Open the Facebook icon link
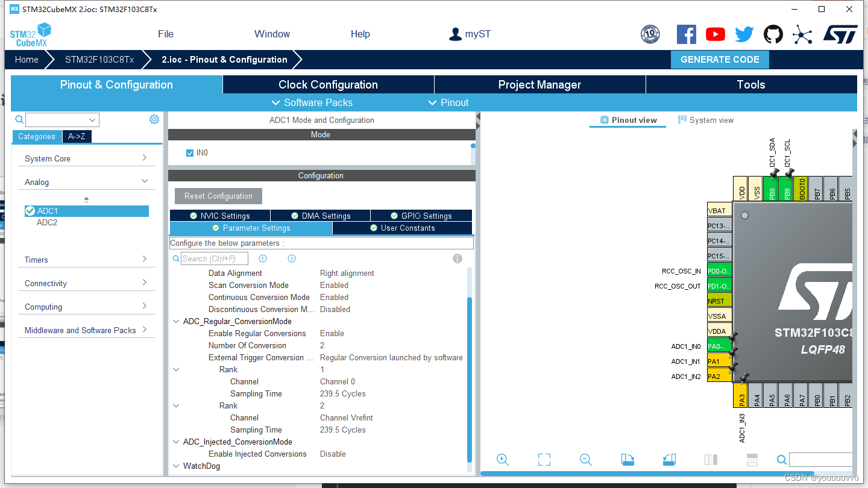The width and height of the screenshot is (868, 488). click(x=686, y=34)
